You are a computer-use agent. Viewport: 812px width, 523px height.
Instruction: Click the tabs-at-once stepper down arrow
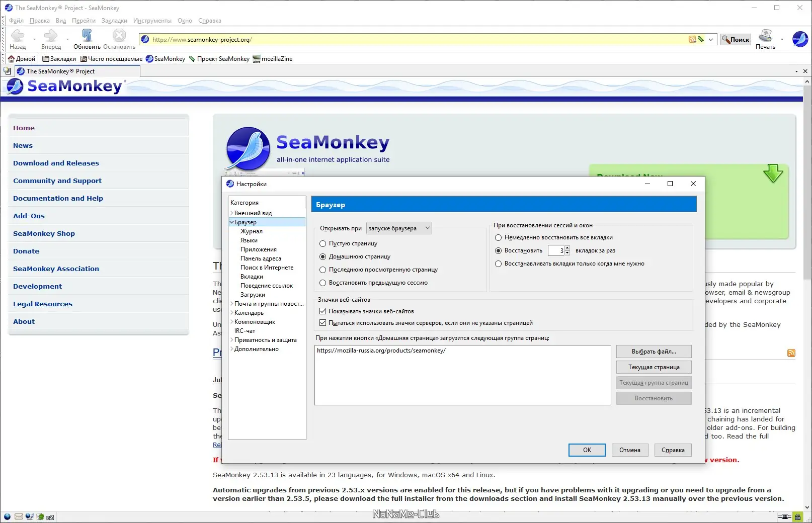pyautogui.click(x=567, y=253)
